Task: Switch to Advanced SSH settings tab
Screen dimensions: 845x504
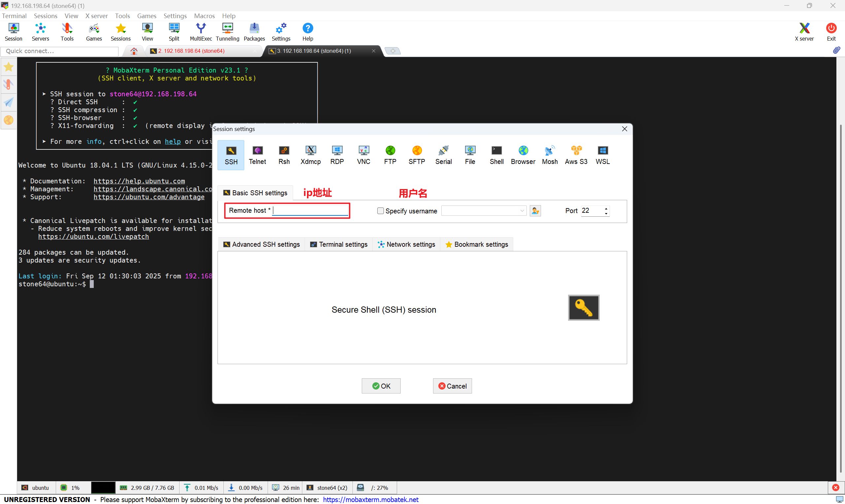Action: click(261, 244)
